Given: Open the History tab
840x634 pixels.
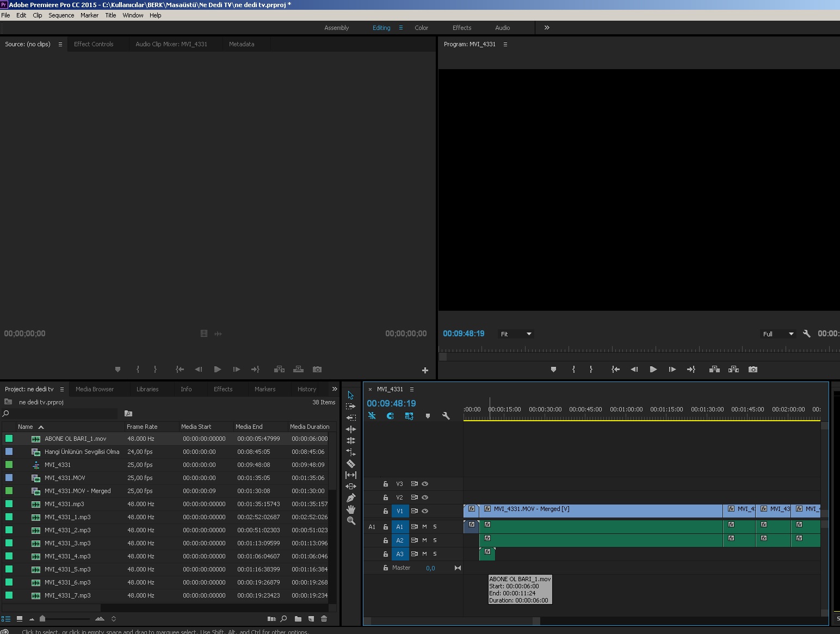Looking at the screenshot, I should [x=307, y=390].
